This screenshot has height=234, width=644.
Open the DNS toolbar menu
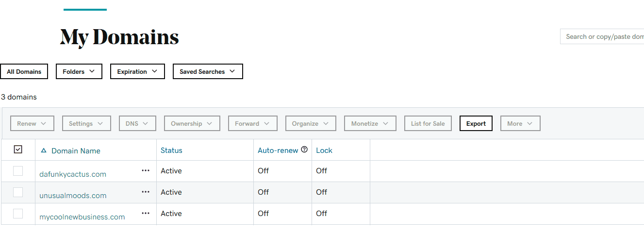[x=137, y=123]
